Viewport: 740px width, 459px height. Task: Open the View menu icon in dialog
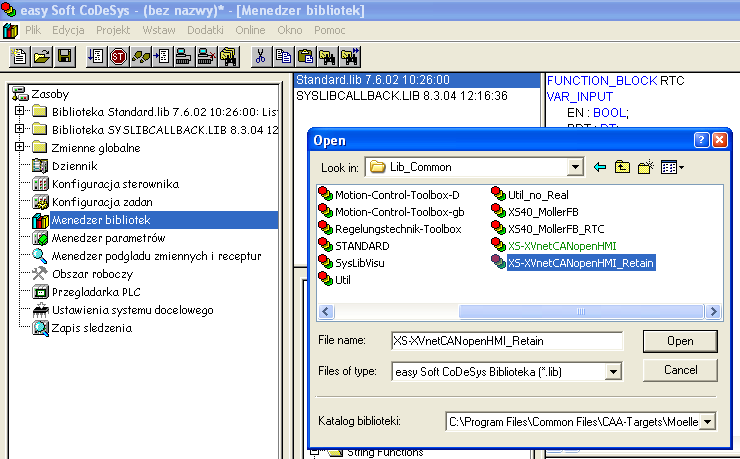click(672, 167)
